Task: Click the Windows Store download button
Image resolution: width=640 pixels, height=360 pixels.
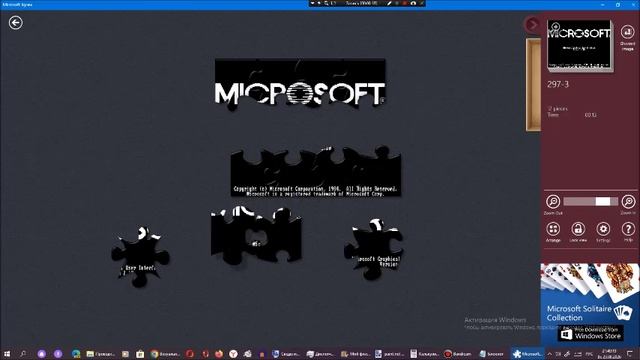Action: 591,334
